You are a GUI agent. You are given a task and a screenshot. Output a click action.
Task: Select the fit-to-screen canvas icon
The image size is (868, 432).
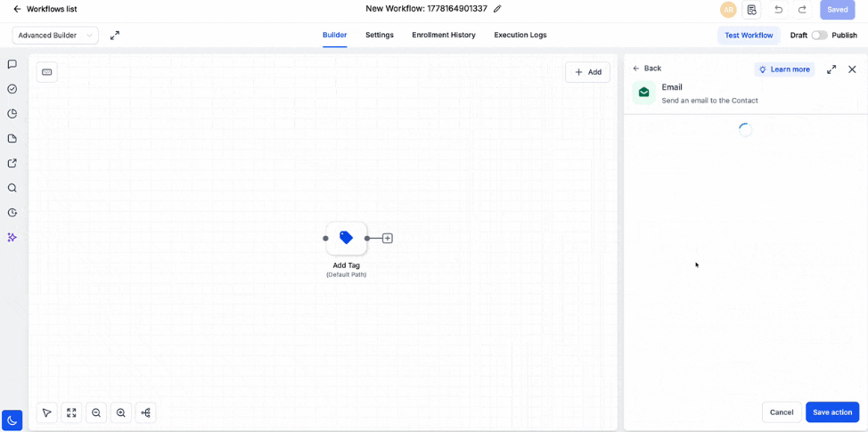click(x=71, y=412)
